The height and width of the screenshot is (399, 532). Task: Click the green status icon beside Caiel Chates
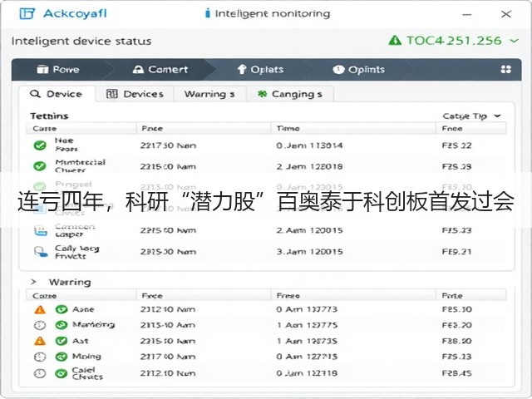[x=61, y=373]
